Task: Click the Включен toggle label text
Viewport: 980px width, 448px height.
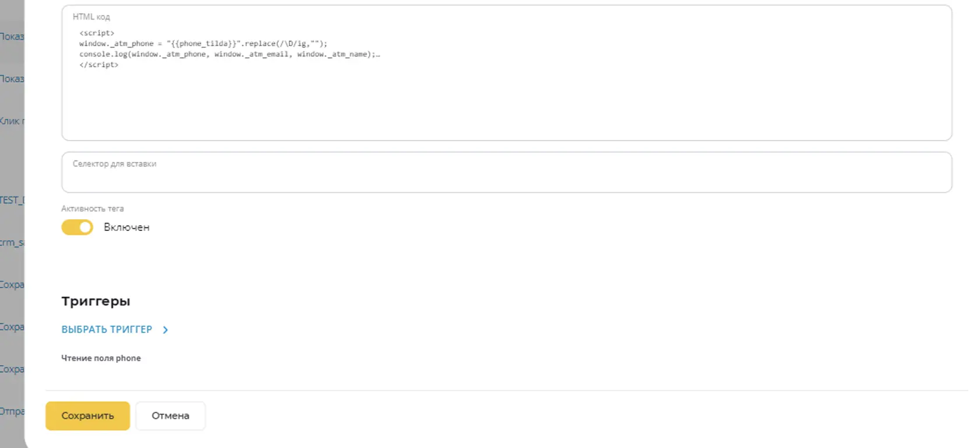Action: (127, 228)
